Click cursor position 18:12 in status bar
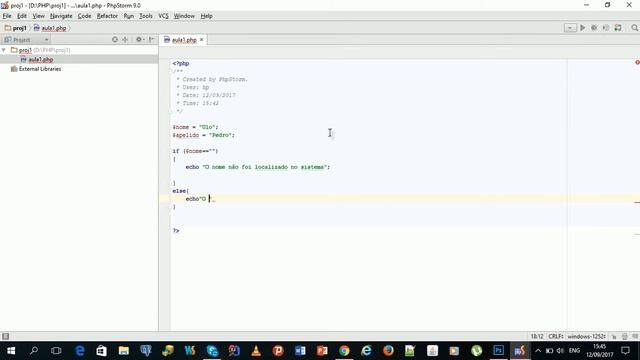Screen dimensions: 640x360 [x=537, y=336]
